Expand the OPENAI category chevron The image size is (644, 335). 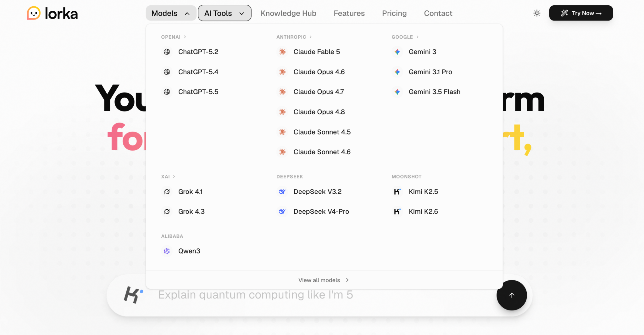185,37
